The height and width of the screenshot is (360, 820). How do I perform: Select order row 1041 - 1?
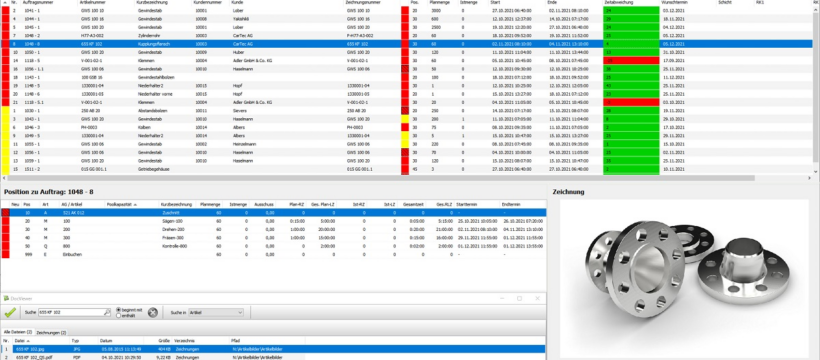pyautogui.click(x=407, y=10)
